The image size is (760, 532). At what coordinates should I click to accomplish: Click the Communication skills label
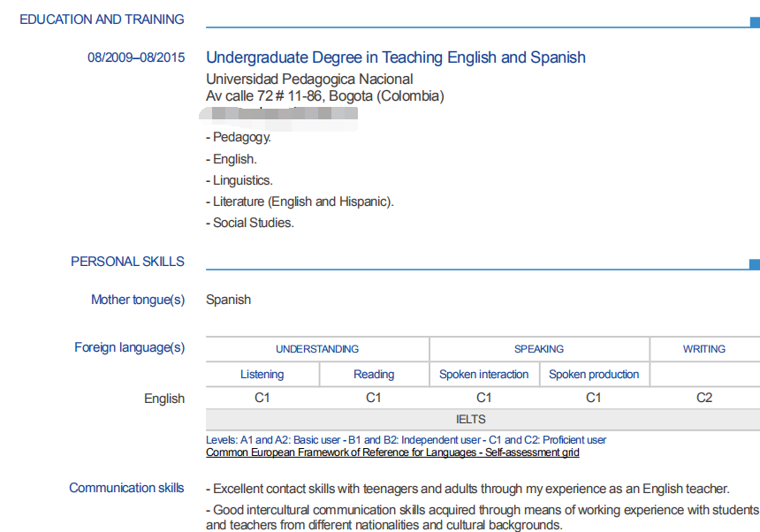click(x=127, y=488)
